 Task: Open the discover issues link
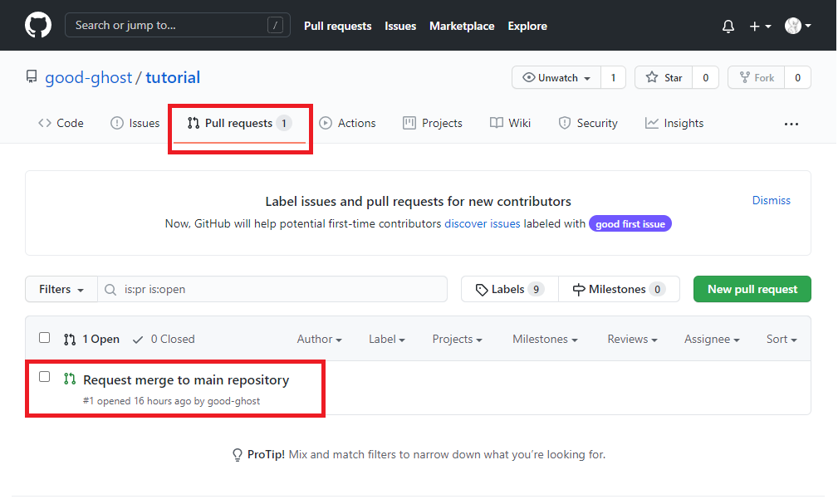pyautogui.click(x=483, y=223)
